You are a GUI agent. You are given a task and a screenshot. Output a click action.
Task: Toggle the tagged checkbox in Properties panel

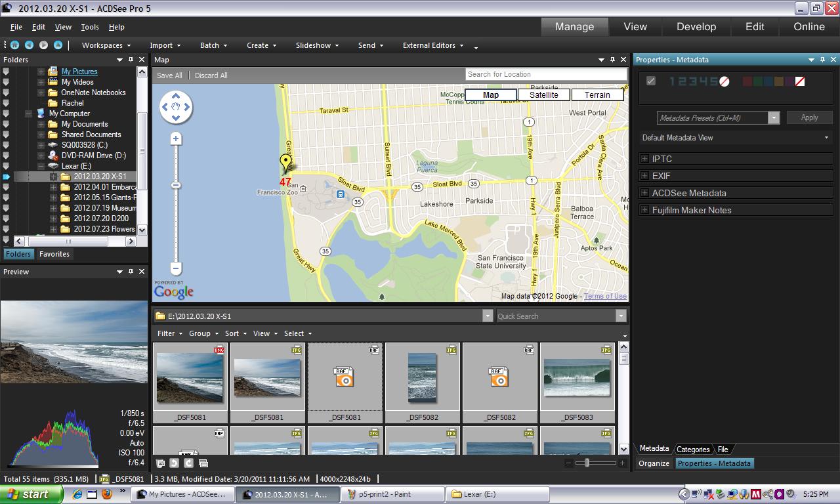(651, 81)
